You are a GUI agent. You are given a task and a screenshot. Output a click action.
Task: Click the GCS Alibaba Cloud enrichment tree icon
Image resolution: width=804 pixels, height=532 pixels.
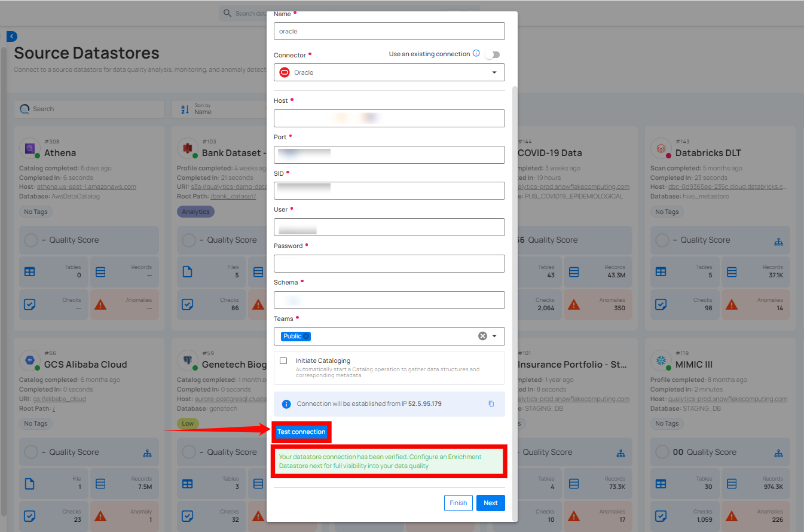147,453
